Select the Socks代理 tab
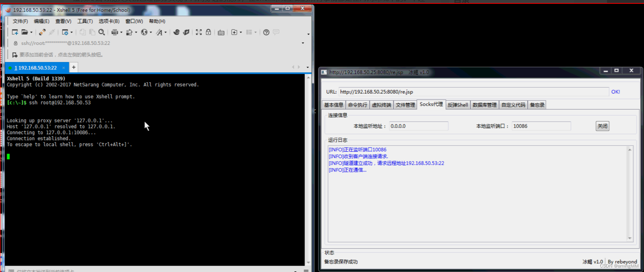This screenshot has width=644, height=272. click(431, 104)
